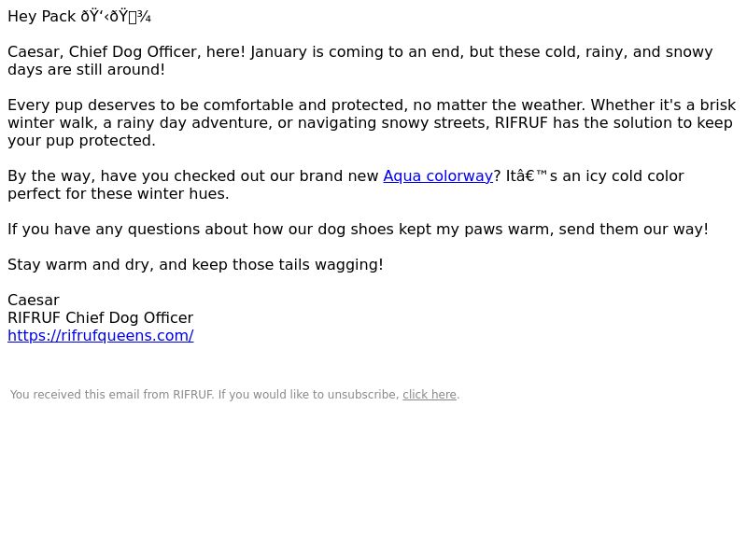Click the "perfect for these winter hues" line
Screen dimensions: 747x560
point(119,194)
